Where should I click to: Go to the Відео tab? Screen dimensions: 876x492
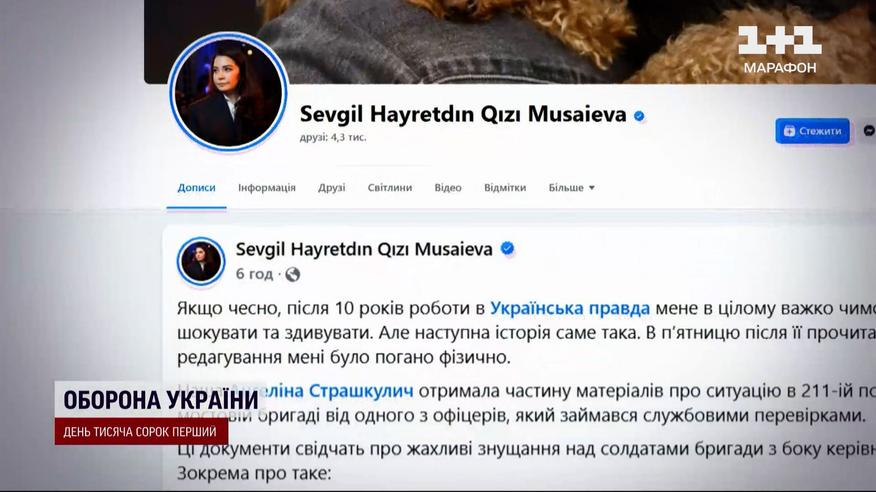pos(448,188)
